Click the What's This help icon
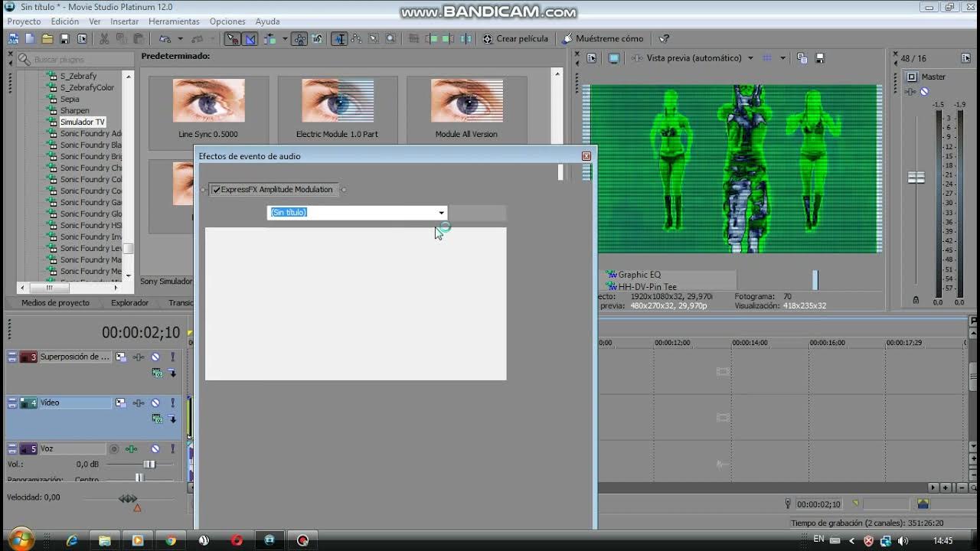This screenshot has height=551, width=980. 664,38
